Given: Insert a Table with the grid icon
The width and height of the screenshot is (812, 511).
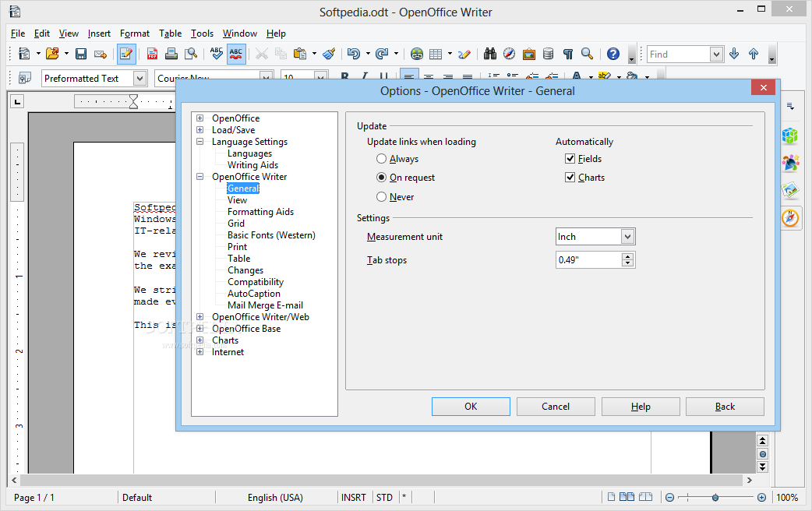Looking at the screenshot, I should click(436, 54).
